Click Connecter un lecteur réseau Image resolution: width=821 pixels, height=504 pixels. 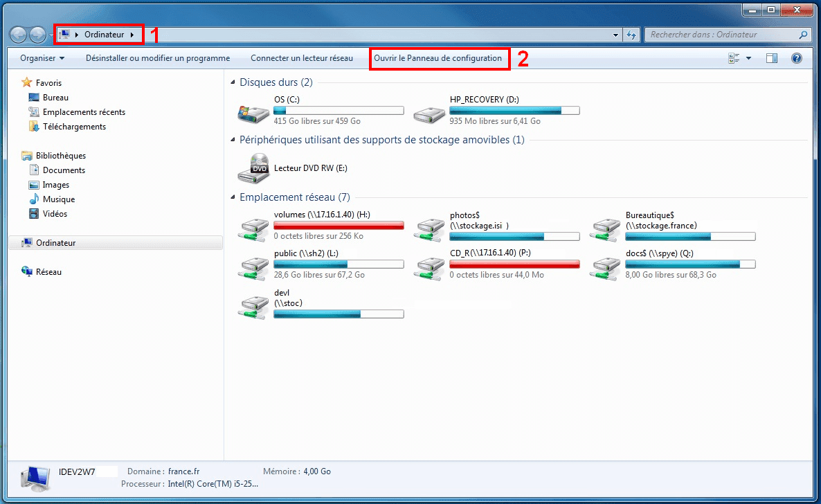(302, 59)
